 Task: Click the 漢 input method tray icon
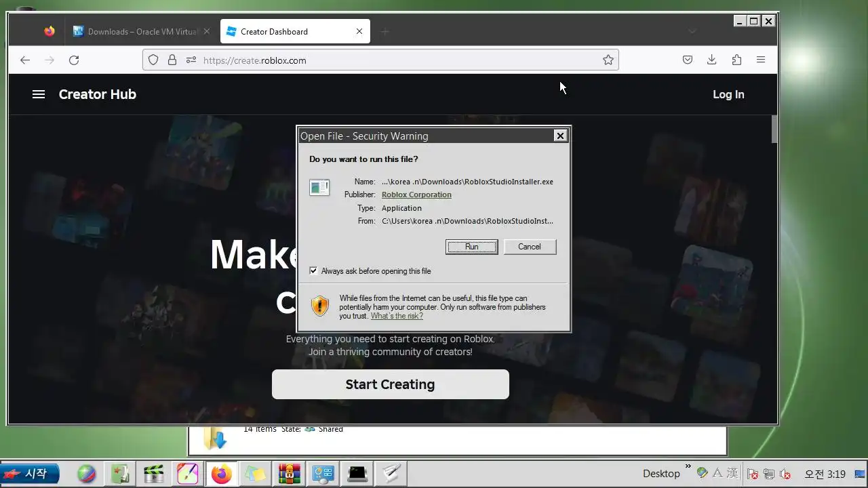tap(732, 473)
